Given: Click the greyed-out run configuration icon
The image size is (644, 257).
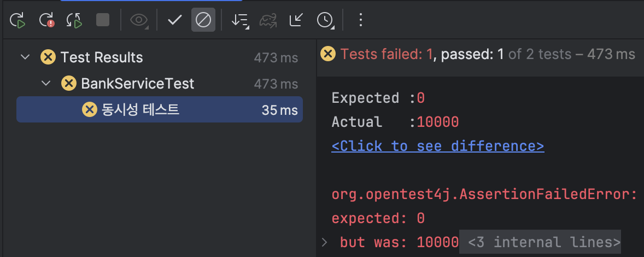Looking at the screenshot, I should pyautogui.click(x=268, y=20).
